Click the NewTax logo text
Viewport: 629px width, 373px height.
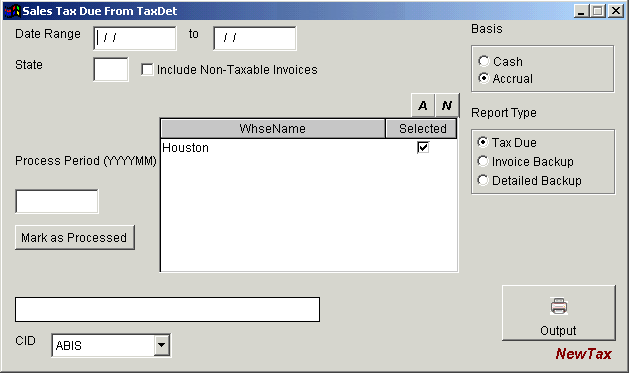coord(584,354)
